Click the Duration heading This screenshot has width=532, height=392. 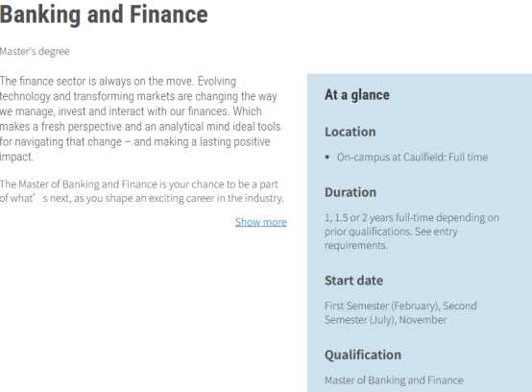351,192
